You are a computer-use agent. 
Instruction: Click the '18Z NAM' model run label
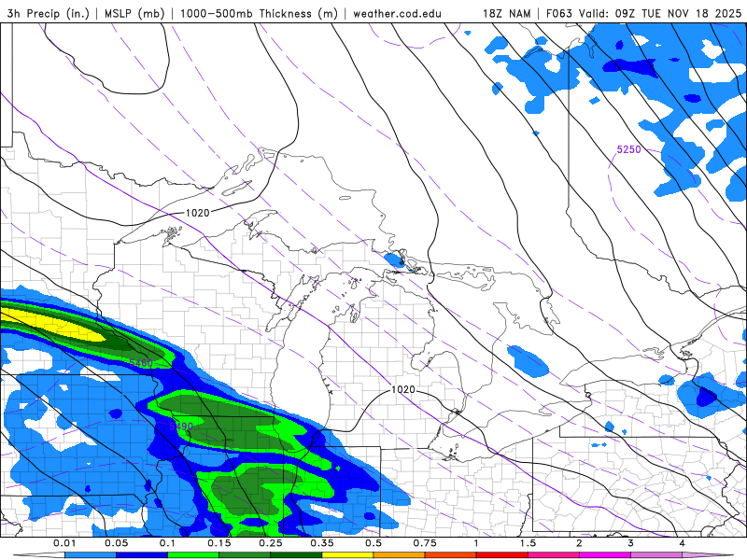point(506,13)
